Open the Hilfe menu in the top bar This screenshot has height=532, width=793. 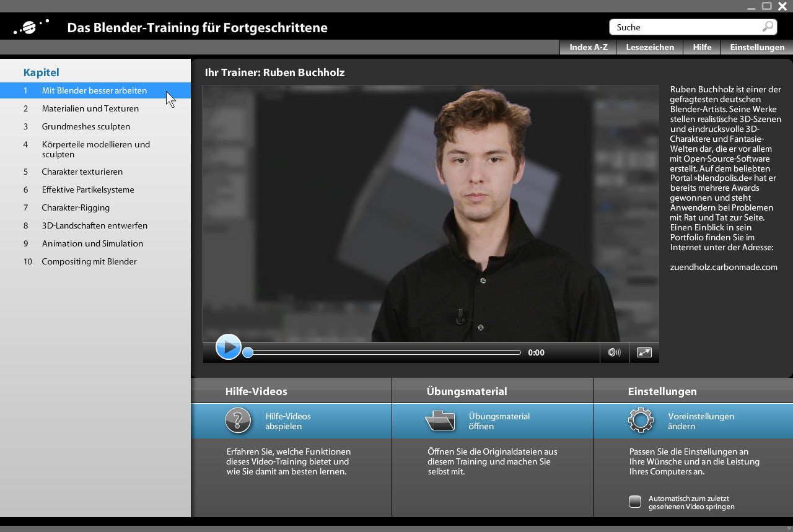pyautogui.click(x=701, y=47)
